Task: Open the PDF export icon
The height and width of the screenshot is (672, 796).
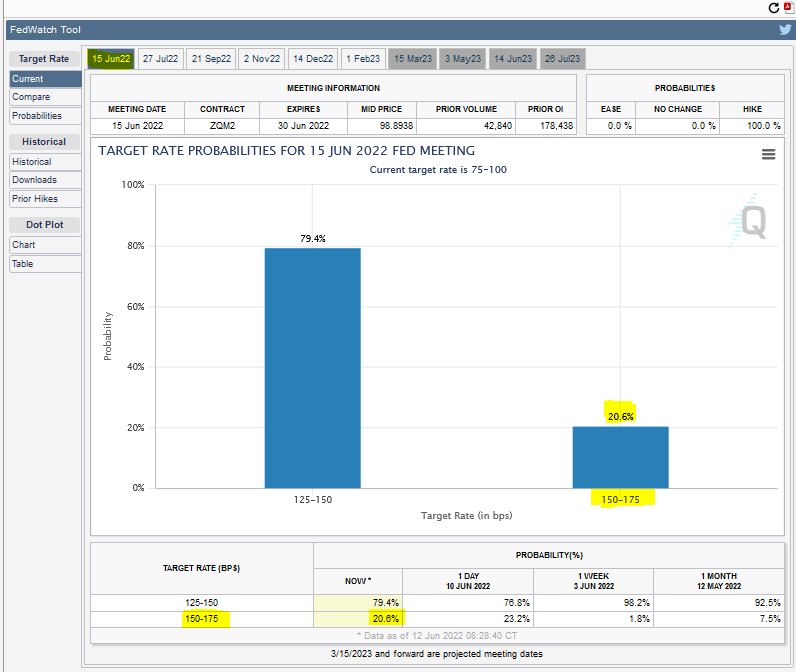Action: coord(788,8)
